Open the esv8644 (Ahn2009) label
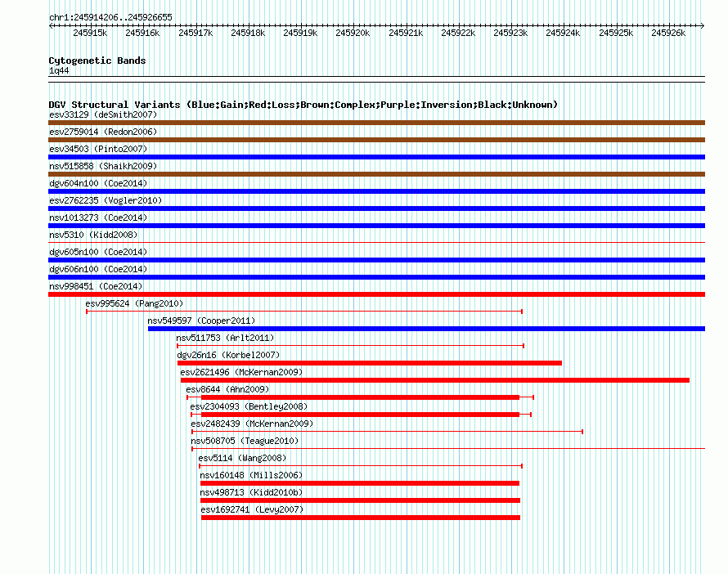This screenshot has width=728, height=574. 227,389
